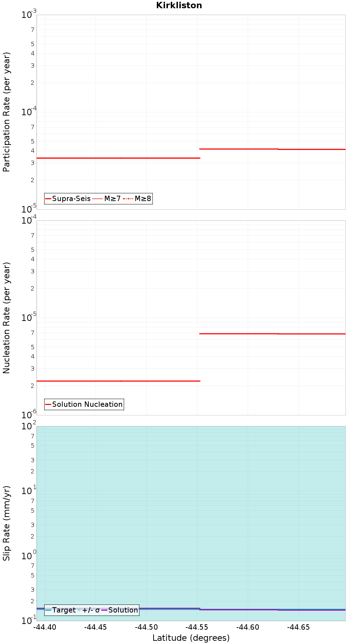
Task: Click the Slip Rate (mm/yr) axis label
Action: [x=6, y=523]
